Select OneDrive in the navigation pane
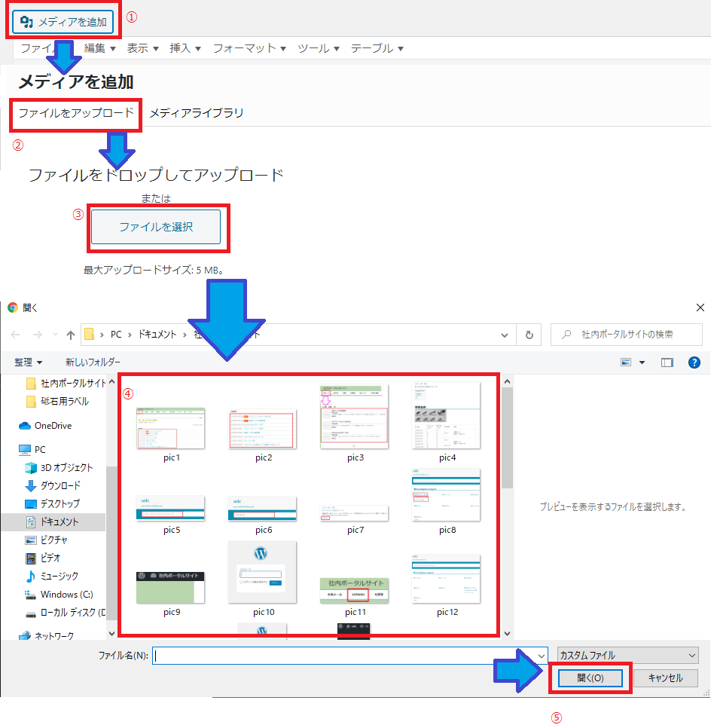This screenshot has width=711, height=728. (x=53, y=426)
